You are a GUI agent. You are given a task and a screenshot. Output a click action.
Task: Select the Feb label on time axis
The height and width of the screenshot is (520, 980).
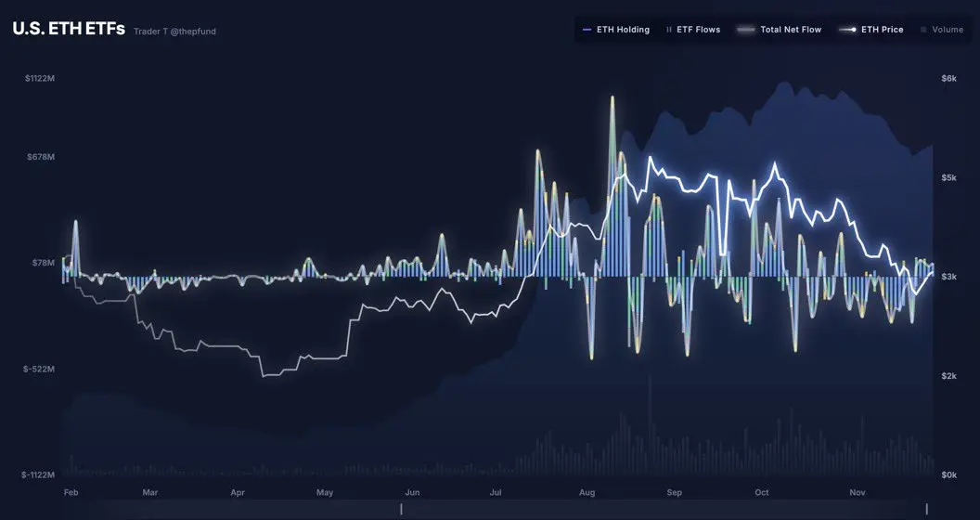click(71, 492)
